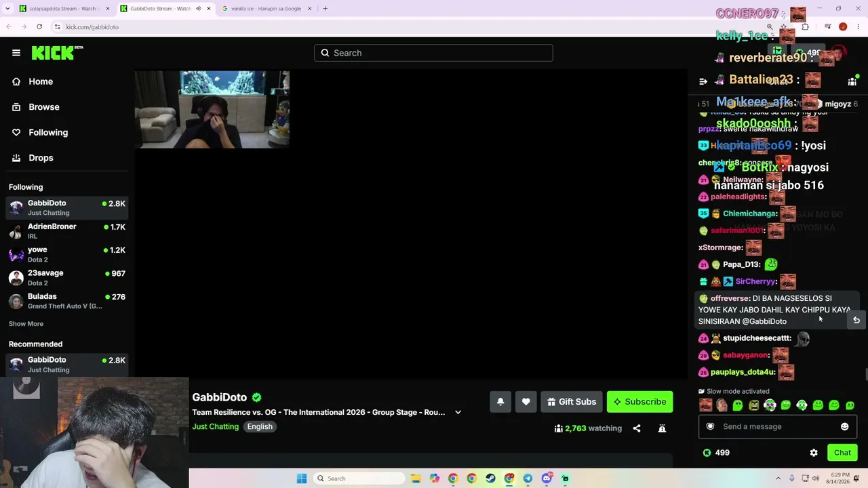Expand the stream title chevron
Image resolution: width=868 pixels, height=488 pixels.
point(458,412)
